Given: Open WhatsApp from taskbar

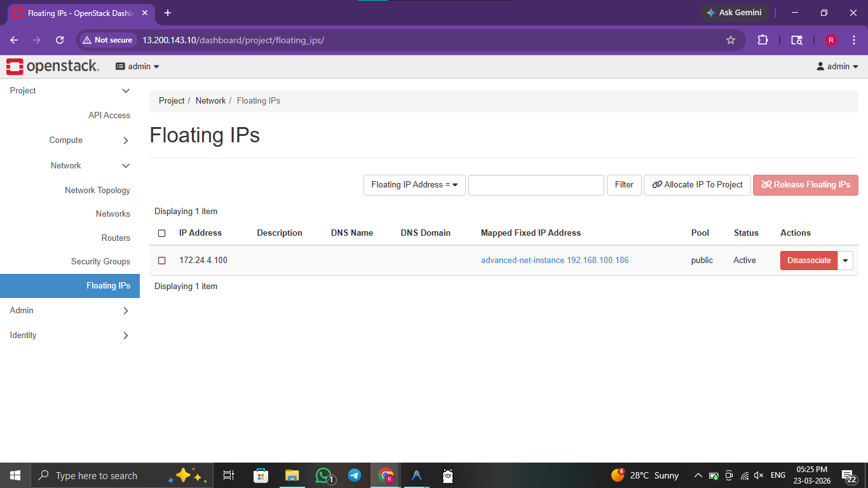Looking at the screenshot, I should [323, 475].
